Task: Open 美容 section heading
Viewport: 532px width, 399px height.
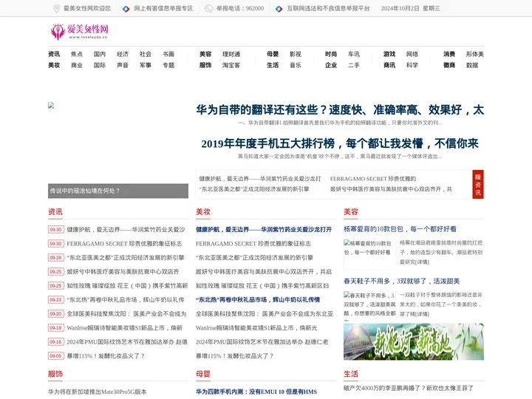Action: pyautogui.click(x=351, y=212)
